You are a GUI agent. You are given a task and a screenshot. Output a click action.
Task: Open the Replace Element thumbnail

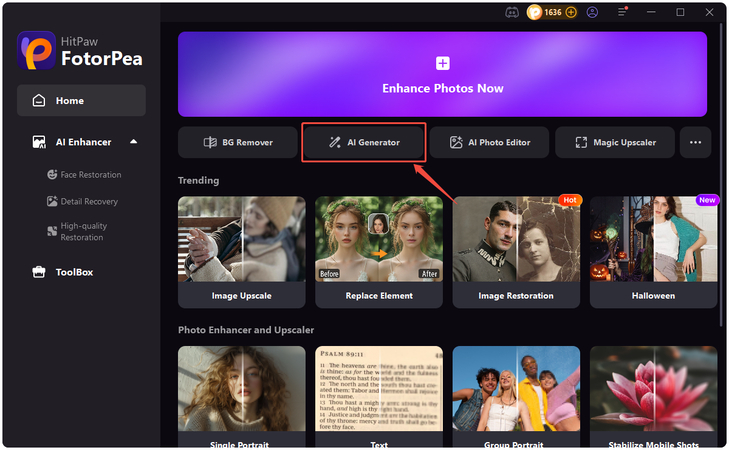coord(379,239)
